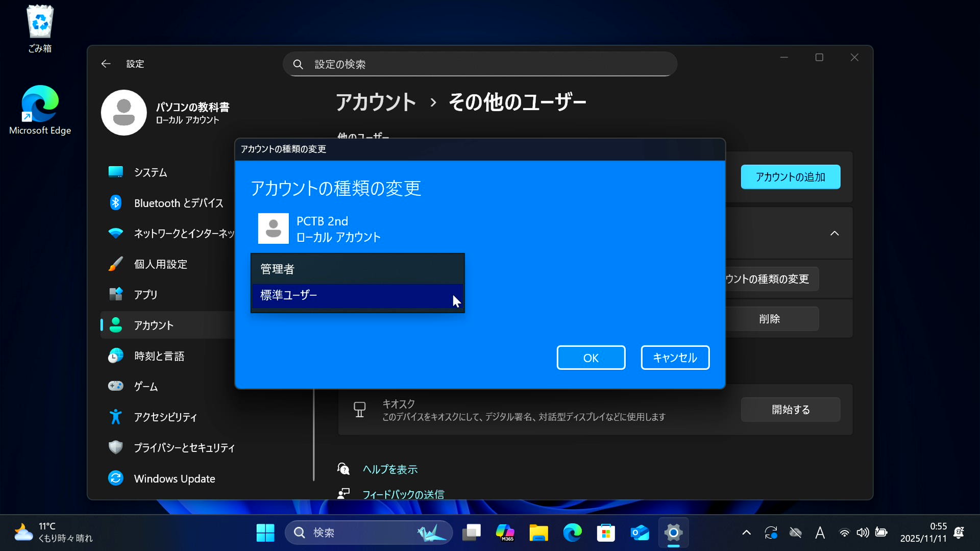Click 時刻と言語 clock globe icon

116,356
